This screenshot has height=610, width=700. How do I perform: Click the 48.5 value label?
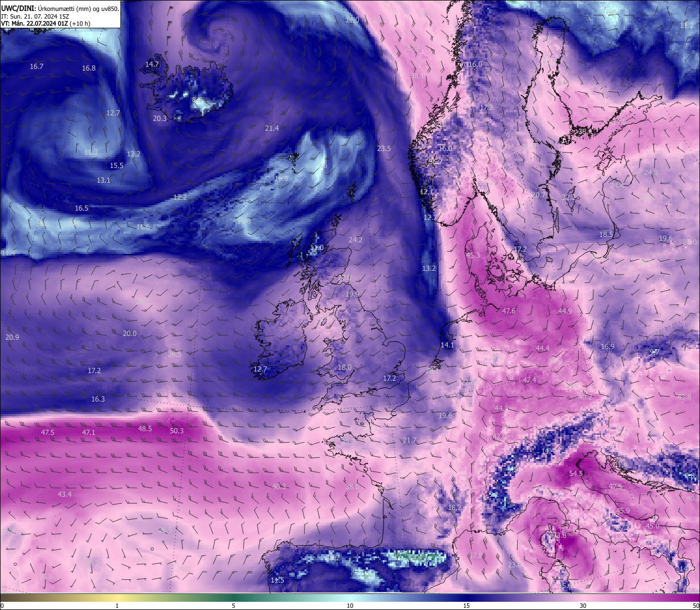[x=145, y=428]
